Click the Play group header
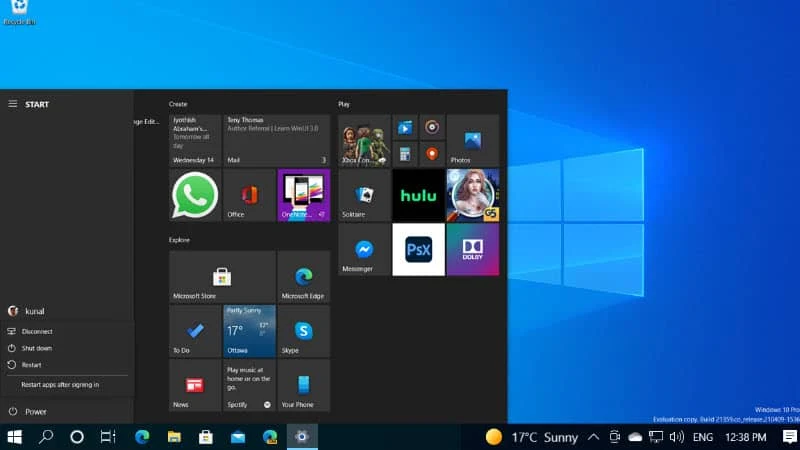Viewport: 800px width, 450px height. pyautogui.click(x=344, y=104)
